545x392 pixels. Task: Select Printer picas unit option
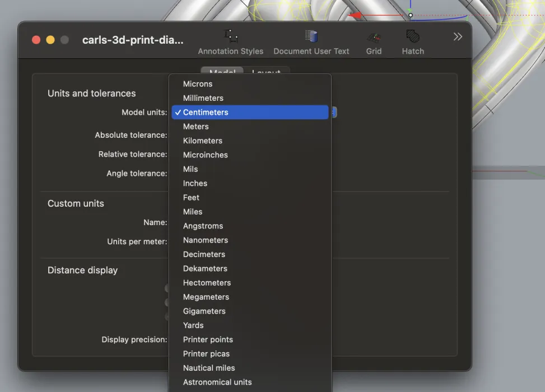(250, 354)
